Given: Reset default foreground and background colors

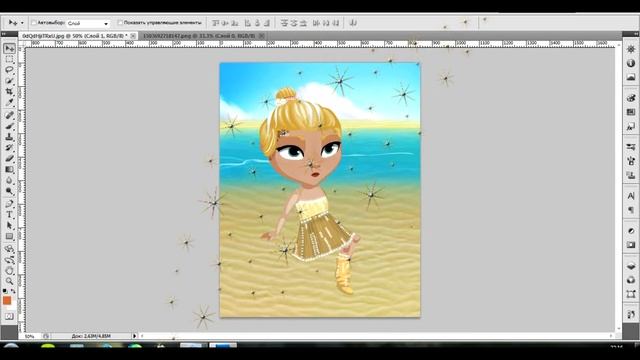Looking at the screenshot, I should [x=5, y=291].
